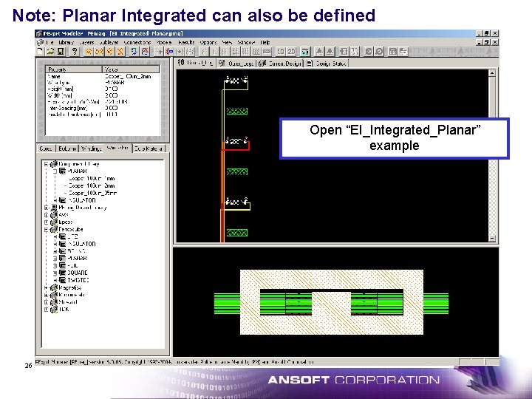Viewport: 532px width, 399px height.
Task: Click the 1D toolbar button
Action: pyautogui.click(x=281, y=51)
